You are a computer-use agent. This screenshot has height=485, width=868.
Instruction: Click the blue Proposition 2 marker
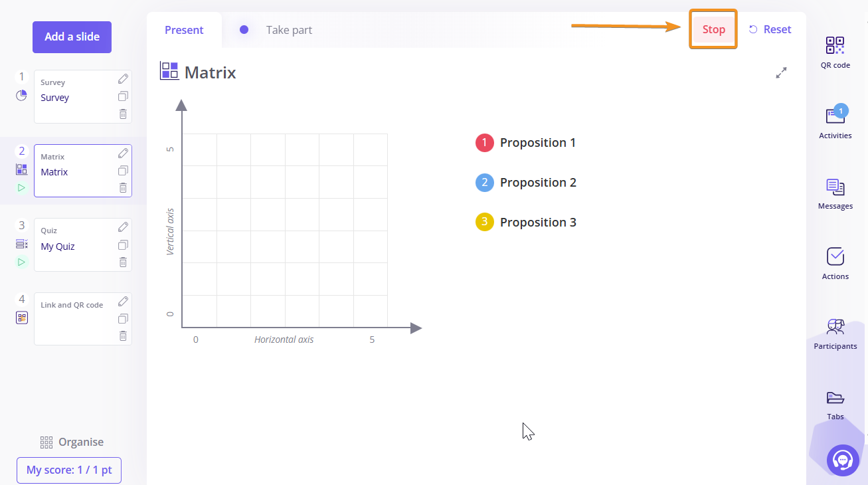(485, 183)
